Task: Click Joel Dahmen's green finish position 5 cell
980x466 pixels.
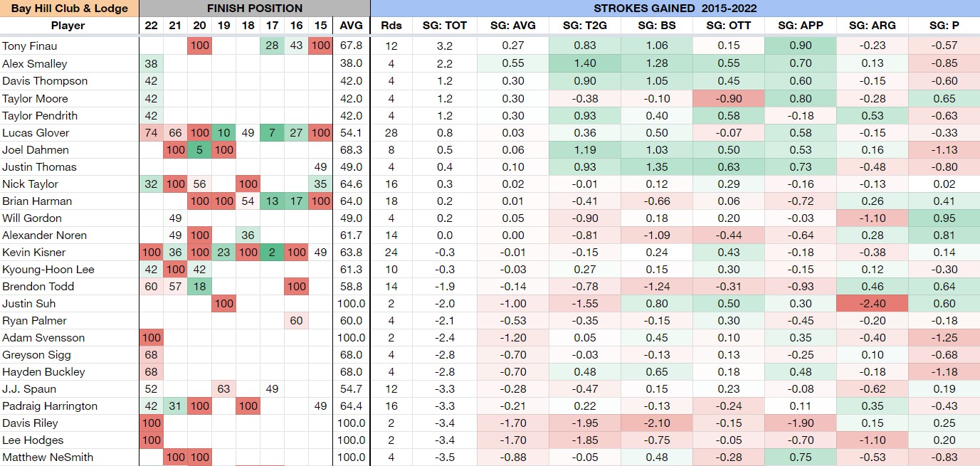Action: tap(199, 150)
